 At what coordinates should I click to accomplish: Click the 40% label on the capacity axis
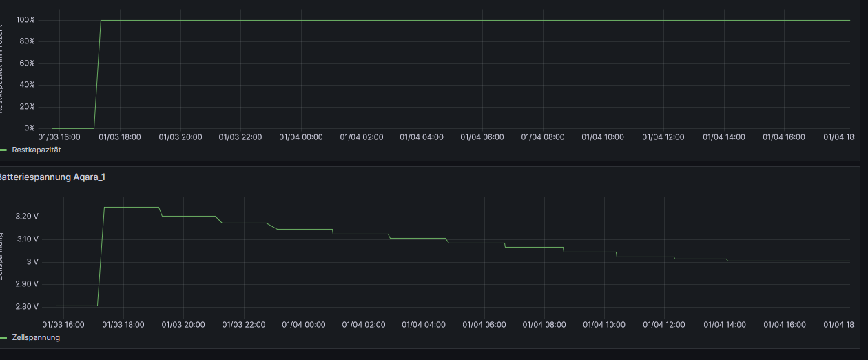pyautogui.click(x=27, y=85)
